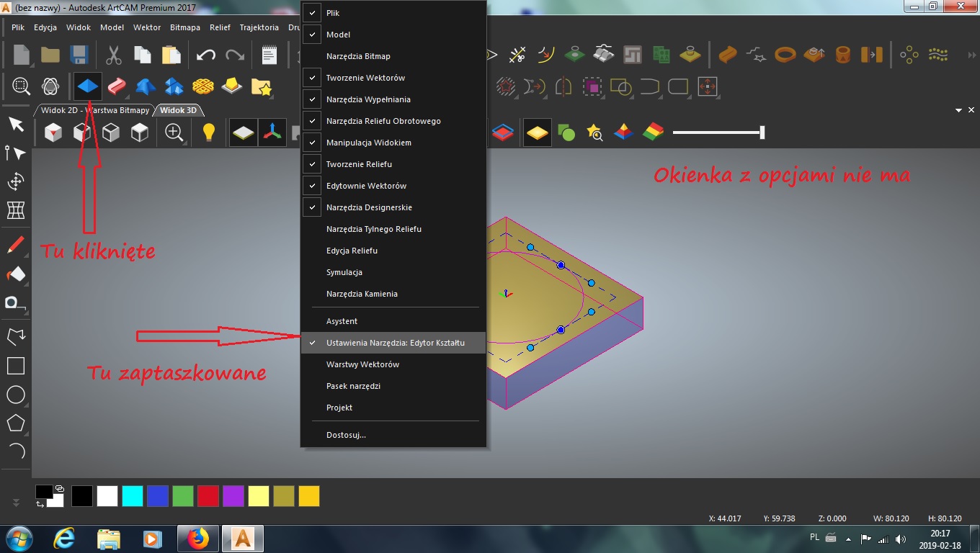
Task: Choose the red two rail sweep tool
Action: 117,86
